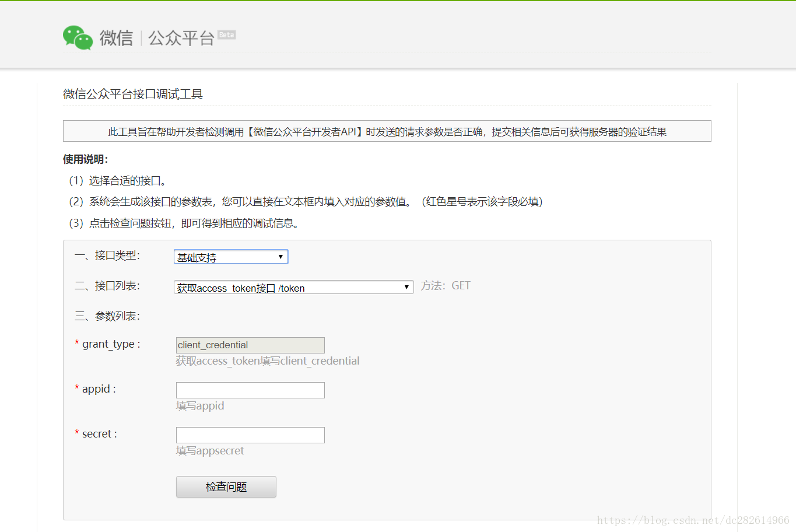Viewport: 796px width, 532px height.
Task: Click the grant_type parameter label
Action: pos(108,344)
